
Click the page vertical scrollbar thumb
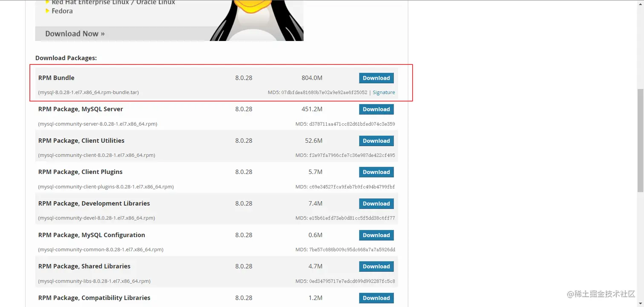(x=641, y=141)
